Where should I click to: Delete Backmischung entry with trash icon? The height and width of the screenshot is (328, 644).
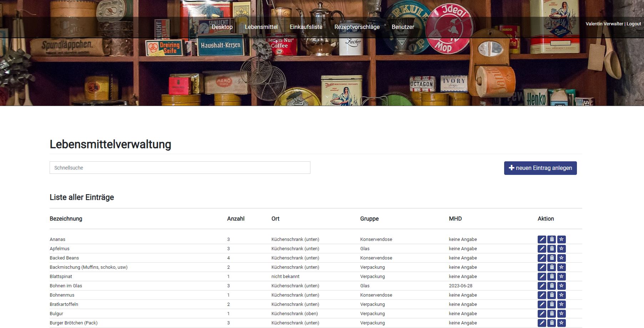pyautogui.click(x=552, y=267)
